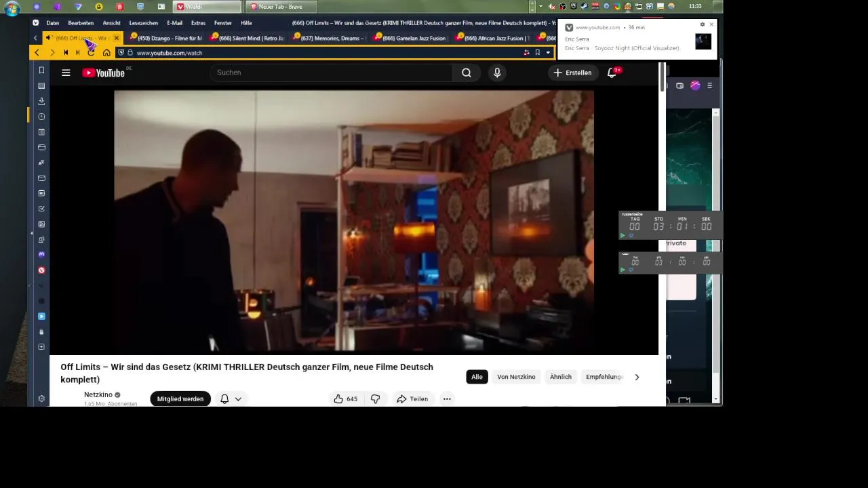Open YouTube notifications bell
Viewport: 868px width, 488px height.
click(x=612, y=73)
